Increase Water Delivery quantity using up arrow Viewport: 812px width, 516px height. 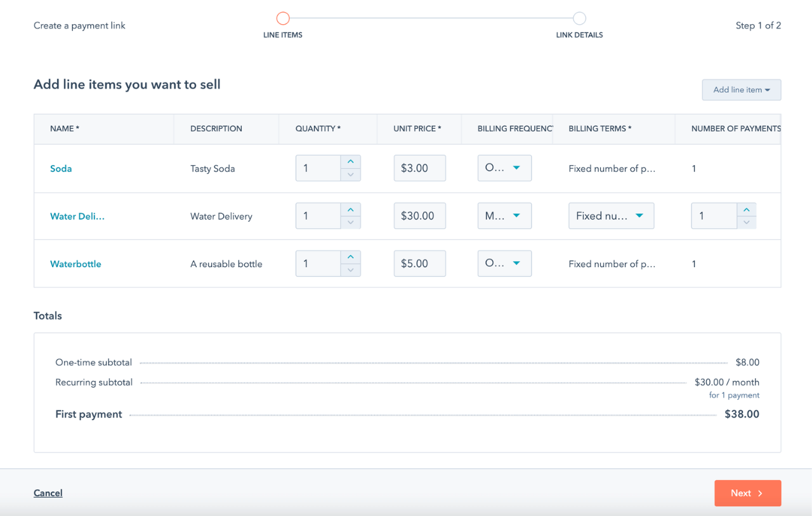[x=350, y=209]
